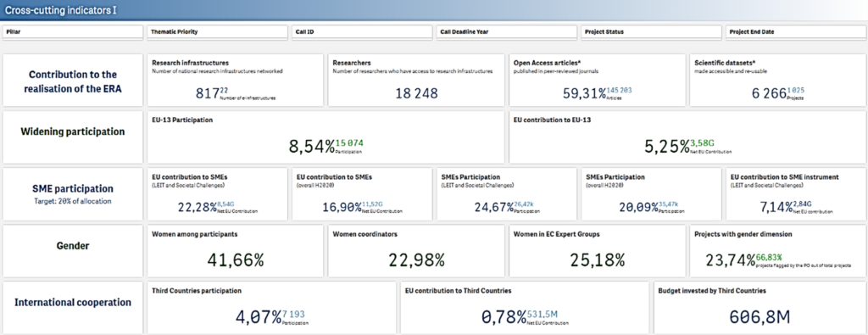Expand the Call ID filter
The image size is (868, 335).
[362, 32]
